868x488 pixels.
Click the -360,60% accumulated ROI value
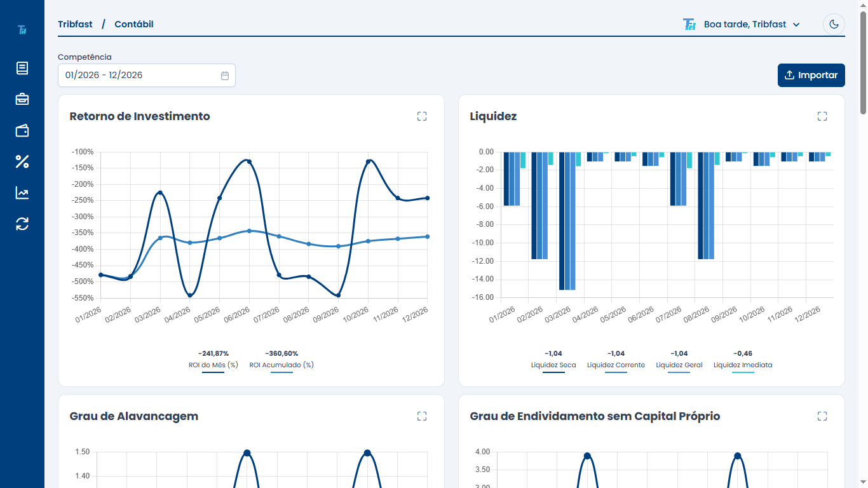click(x=281, y=353)
